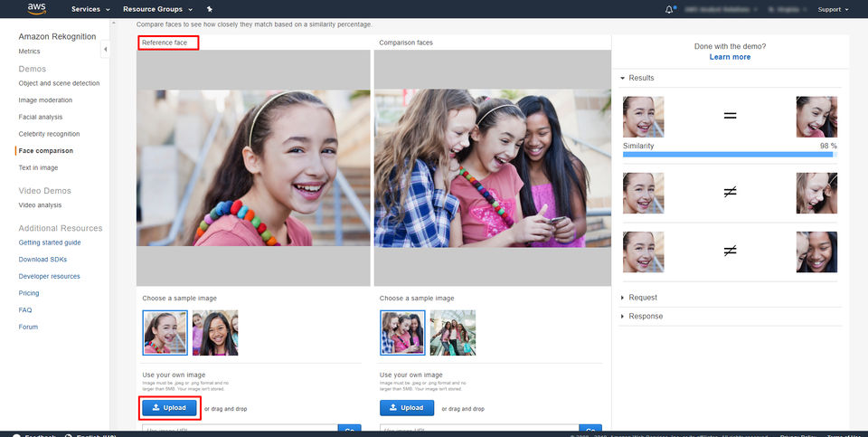Click the Upload button under Comparison faces
The width and height of the screenshot is (868, 437).
pyautogui.click(x=407, y=408)
